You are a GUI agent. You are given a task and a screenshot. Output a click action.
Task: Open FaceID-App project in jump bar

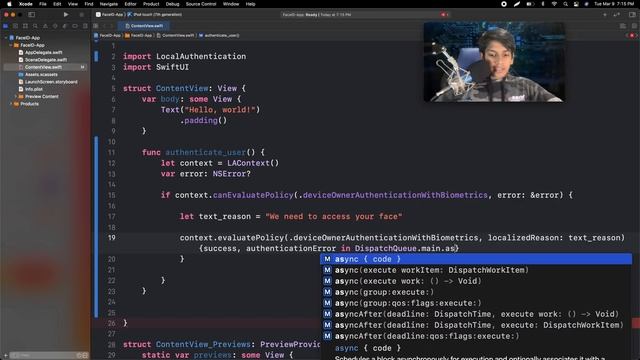[x=108, y=36]
